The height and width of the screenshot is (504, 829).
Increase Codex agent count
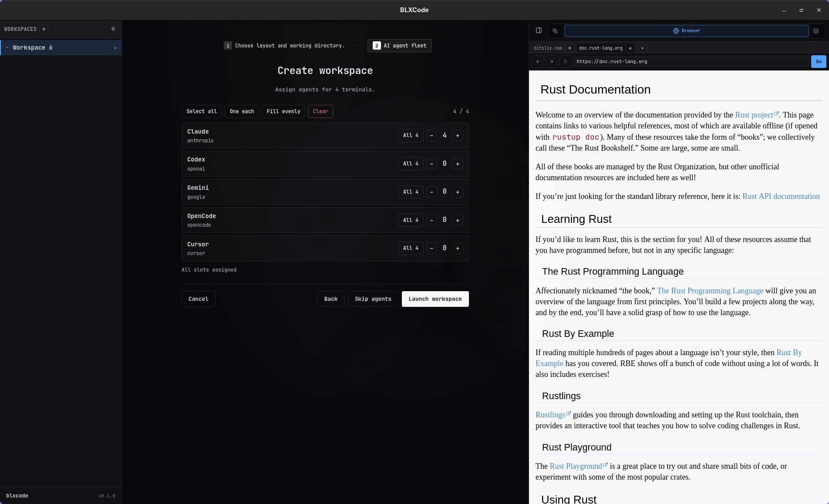tap(458, 164)
